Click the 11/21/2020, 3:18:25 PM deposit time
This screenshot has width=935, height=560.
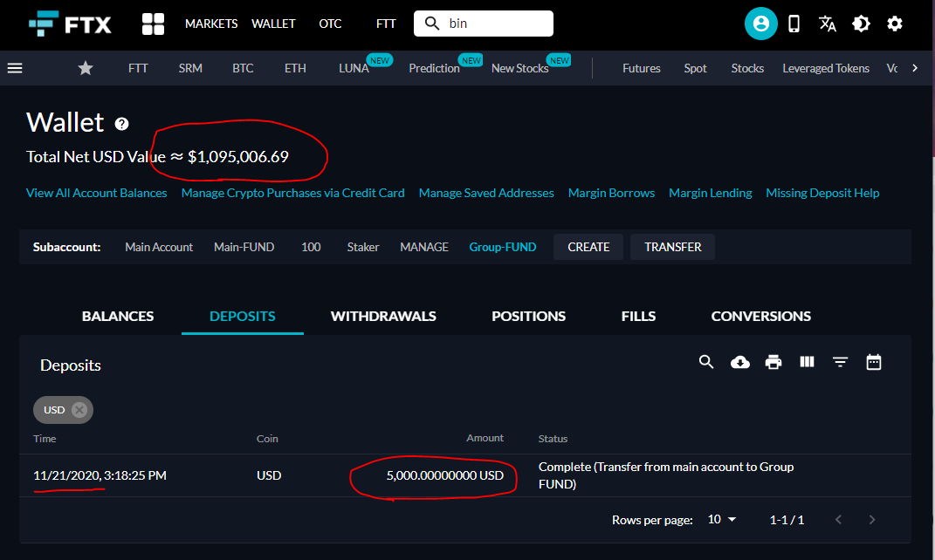pyautogui.click(x=100, y=475)
